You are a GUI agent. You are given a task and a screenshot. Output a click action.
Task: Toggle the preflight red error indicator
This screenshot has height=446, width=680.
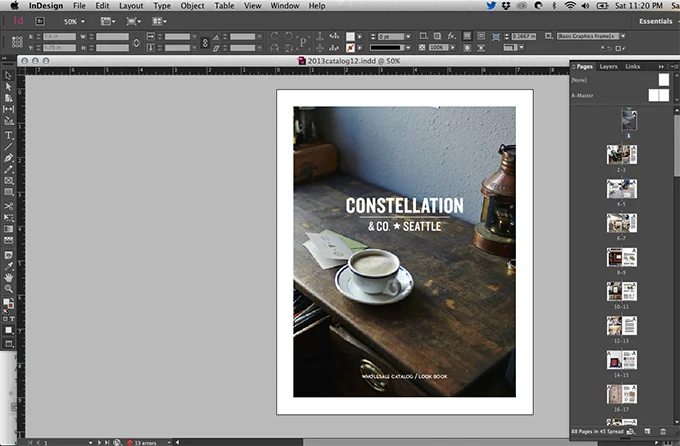coord(129,443)
